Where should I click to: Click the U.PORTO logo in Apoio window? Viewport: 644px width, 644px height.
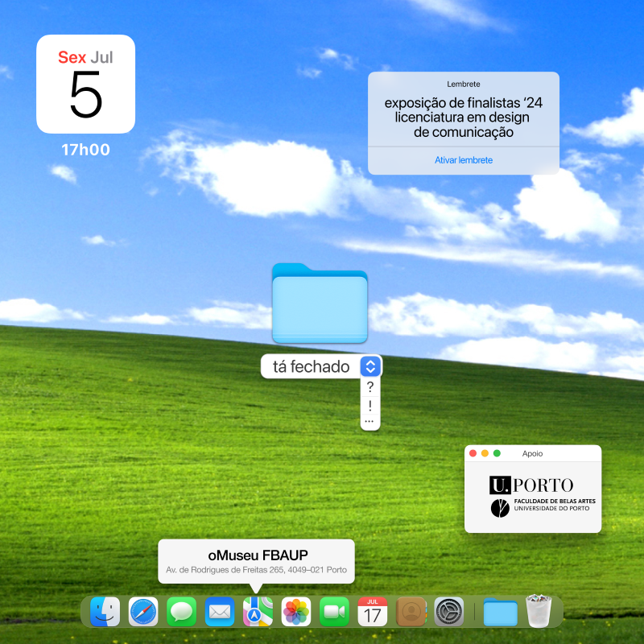pos(531,485)
